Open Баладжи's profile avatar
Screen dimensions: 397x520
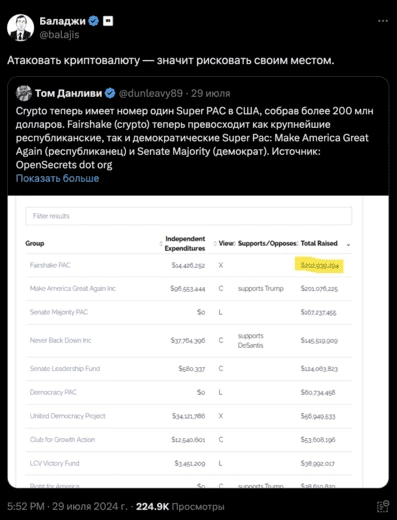(20, 28)
